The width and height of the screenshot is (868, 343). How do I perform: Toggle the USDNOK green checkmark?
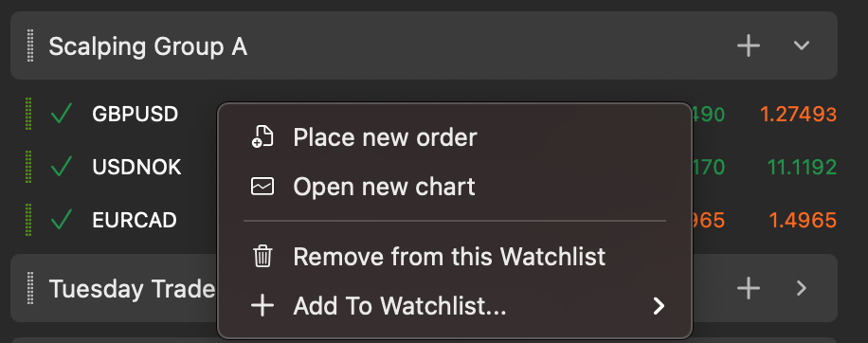(61, 167)
